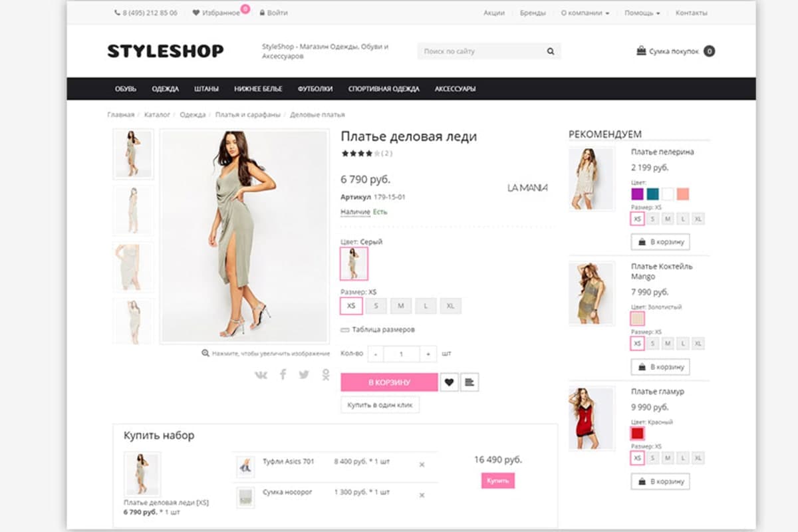Click the cart favorites counter badge

pos(245,9)
